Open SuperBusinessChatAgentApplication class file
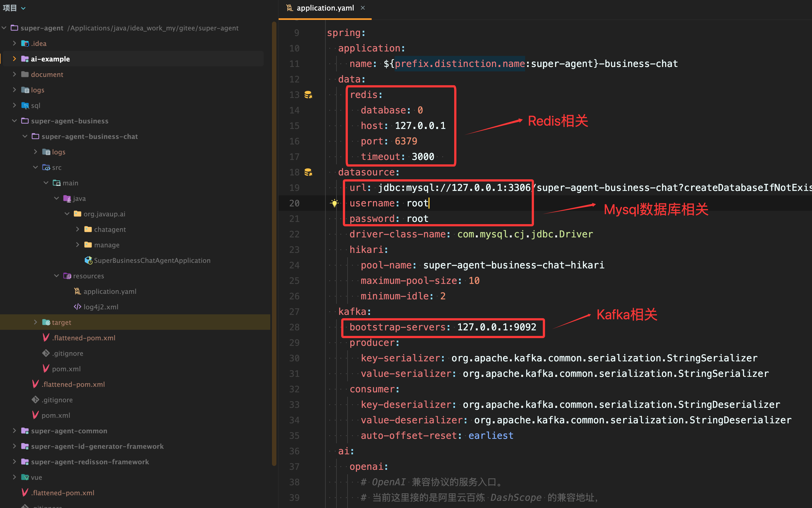This screenshot has width=812, height=508. point(152,260)
